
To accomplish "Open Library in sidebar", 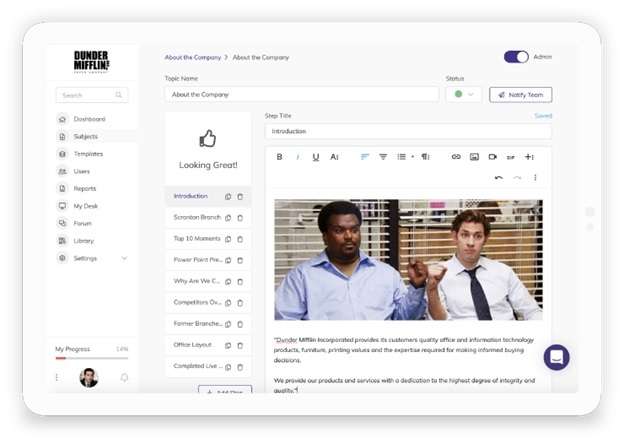I will [84, 241].
